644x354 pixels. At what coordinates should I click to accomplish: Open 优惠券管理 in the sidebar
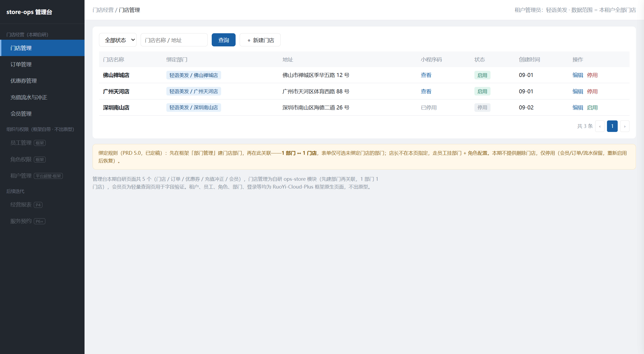pos(42,81)
